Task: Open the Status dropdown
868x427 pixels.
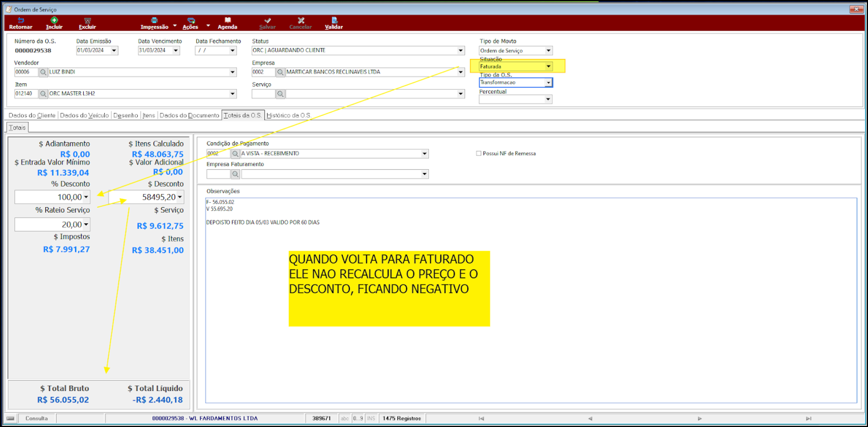Action: pos(461,51)
